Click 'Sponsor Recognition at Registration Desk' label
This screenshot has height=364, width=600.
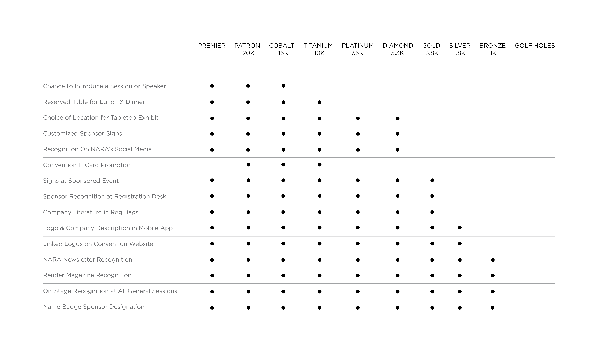(104, 196)
